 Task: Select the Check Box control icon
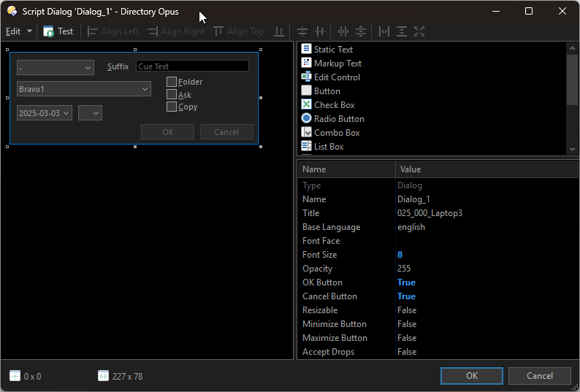point(306,104)
